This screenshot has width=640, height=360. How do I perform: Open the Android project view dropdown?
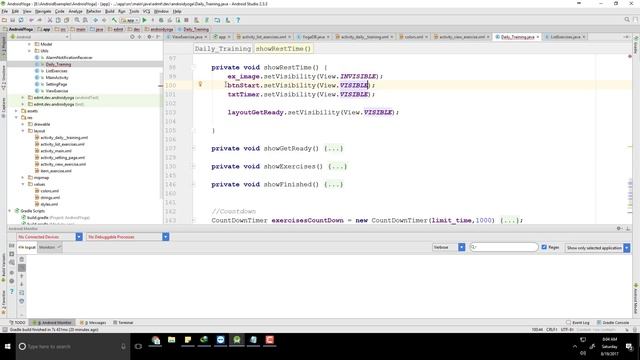(39, 37)
